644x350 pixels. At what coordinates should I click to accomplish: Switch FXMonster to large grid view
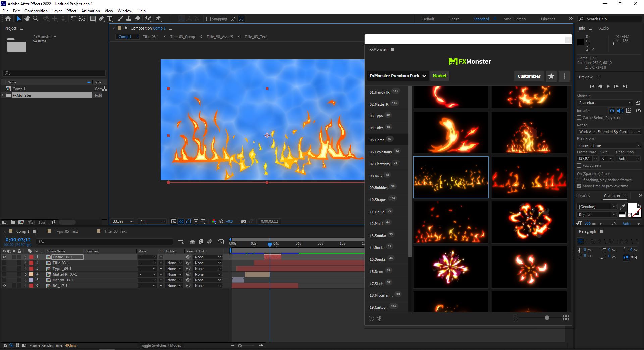[566, 318]
